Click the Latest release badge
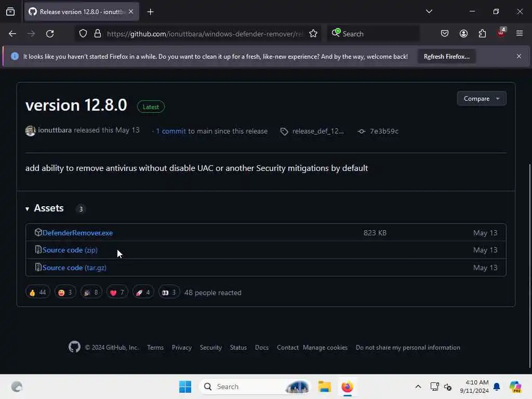 tap(151, 107)
